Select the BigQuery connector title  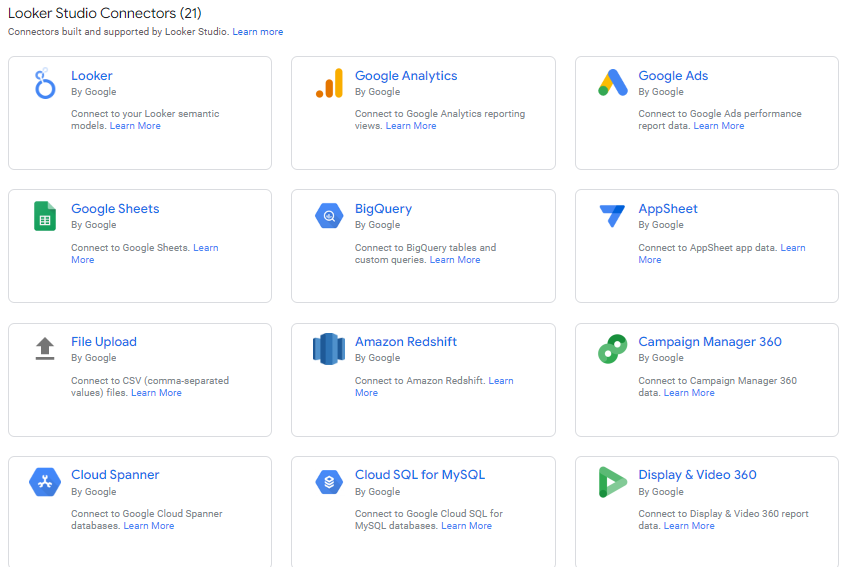click(x=383, y=209)
